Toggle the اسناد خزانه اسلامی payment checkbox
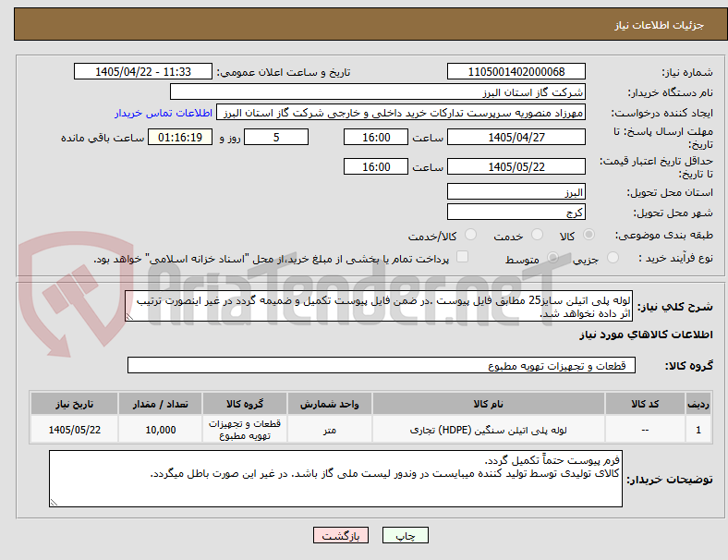 tap(463, 257)
